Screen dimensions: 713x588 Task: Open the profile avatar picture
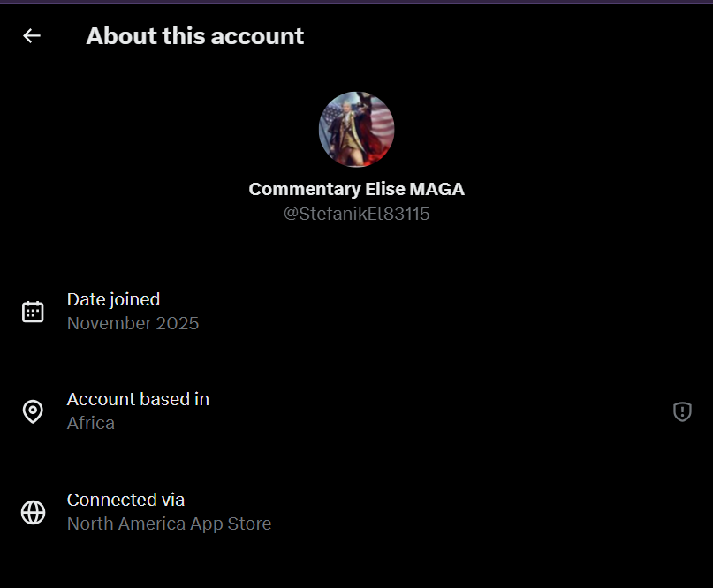pyautogui.click(x=357, y=130)
